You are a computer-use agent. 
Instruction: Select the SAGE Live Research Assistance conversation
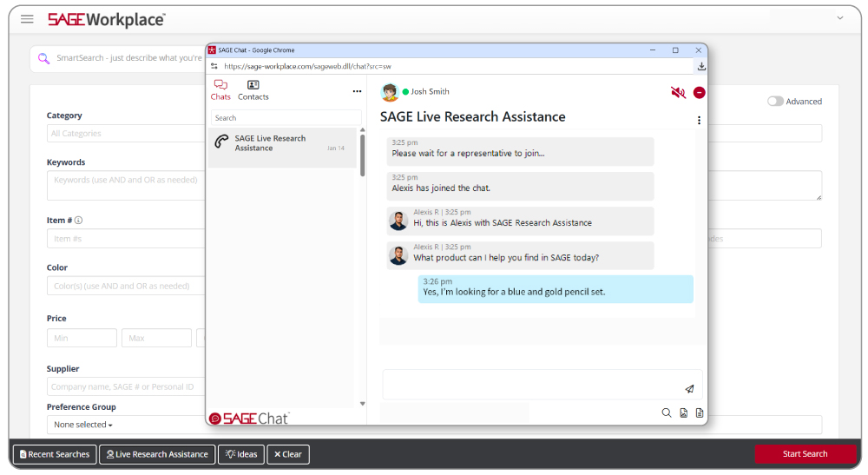(283, 148)
